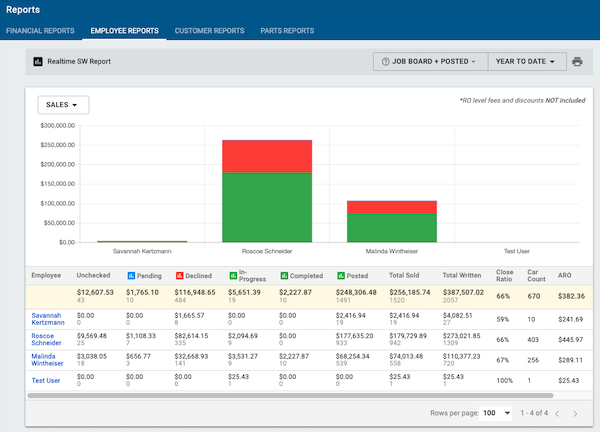600x432 pixels.
Task: Click the Employee column header
Action: (46, 276)
